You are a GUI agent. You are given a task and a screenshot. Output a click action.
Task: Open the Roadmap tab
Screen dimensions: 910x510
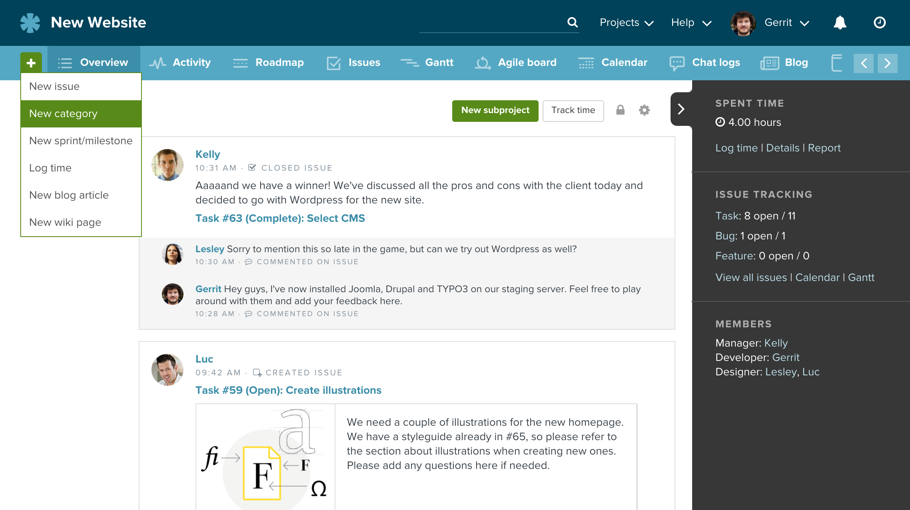pos(268,63)
